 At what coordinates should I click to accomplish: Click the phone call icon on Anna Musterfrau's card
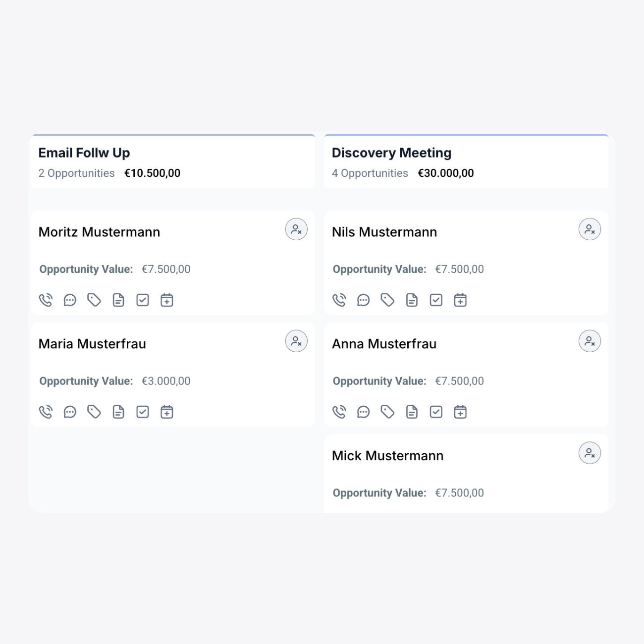pyautogui.click(x=339, y=412)
